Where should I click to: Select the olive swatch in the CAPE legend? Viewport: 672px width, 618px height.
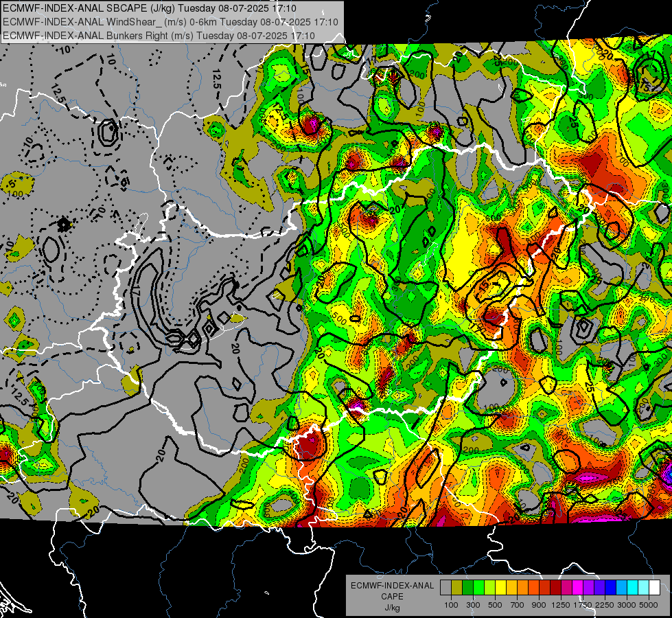[457, 588]
